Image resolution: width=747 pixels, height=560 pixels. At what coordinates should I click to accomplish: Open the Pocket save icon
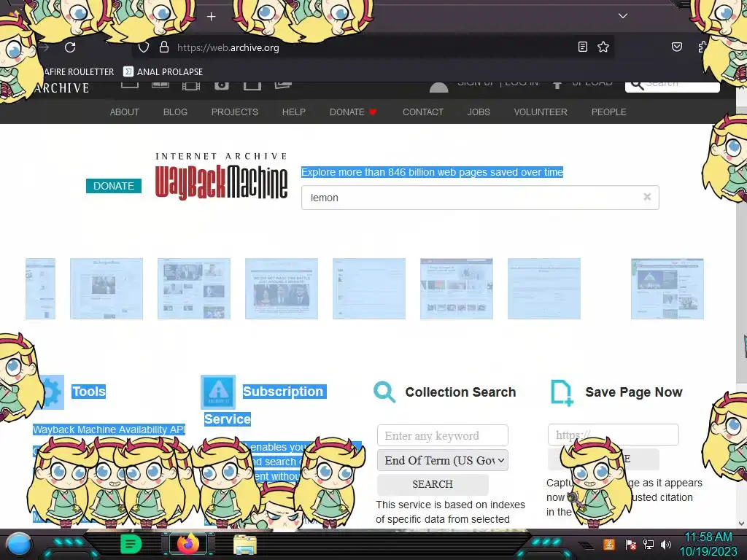676,47
